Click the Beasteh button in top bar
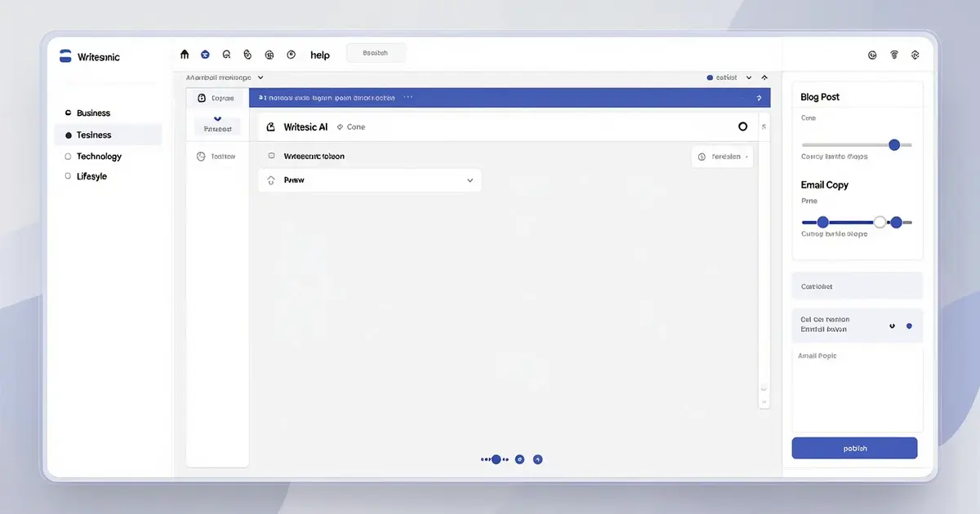 point(376,53)
